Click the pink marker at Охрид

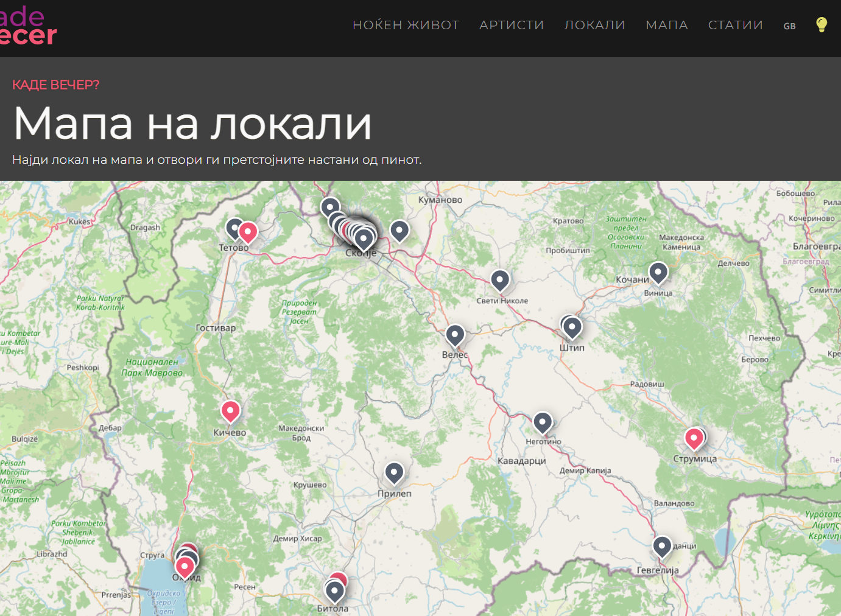[185, 567]
